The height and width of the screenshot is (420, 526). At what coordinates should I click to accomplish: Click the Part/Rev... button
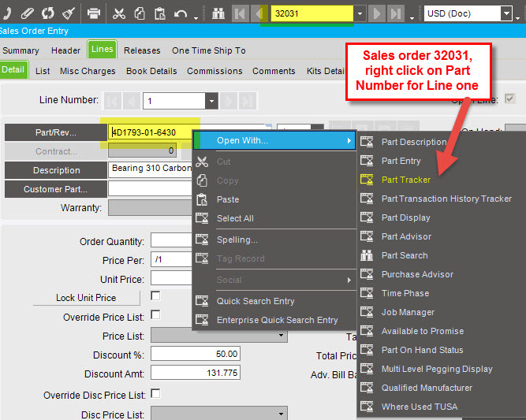56,132
